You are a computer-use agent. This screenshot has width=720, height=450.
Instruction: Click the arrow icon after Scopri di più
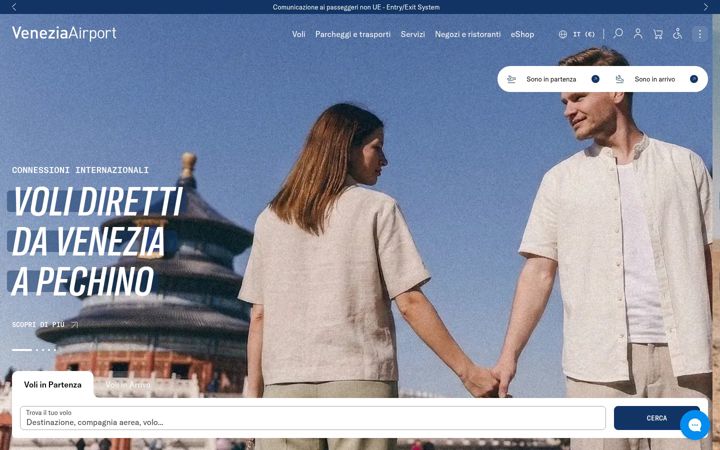coord(75,325)
